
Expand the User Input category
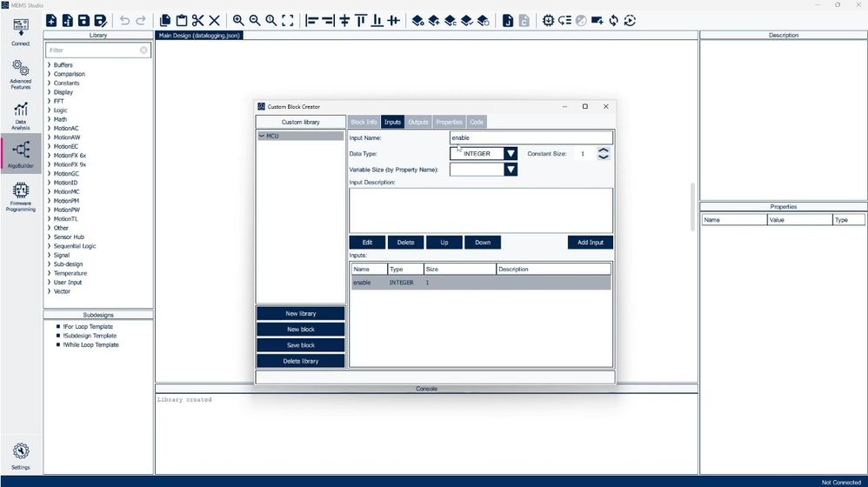pos(49,283)
